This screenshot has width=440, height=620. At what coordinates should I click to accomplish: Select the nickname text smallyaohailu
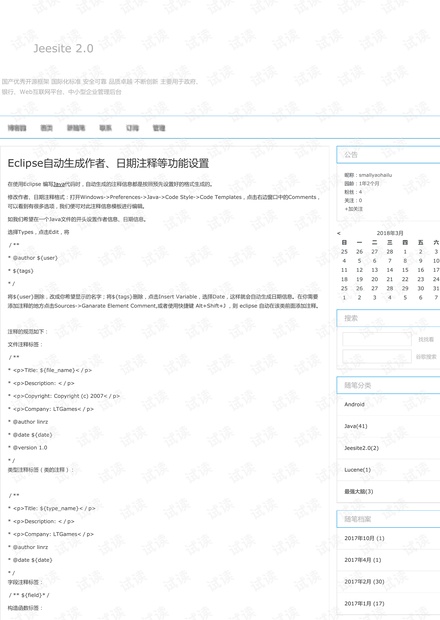(x=375, y=175)
